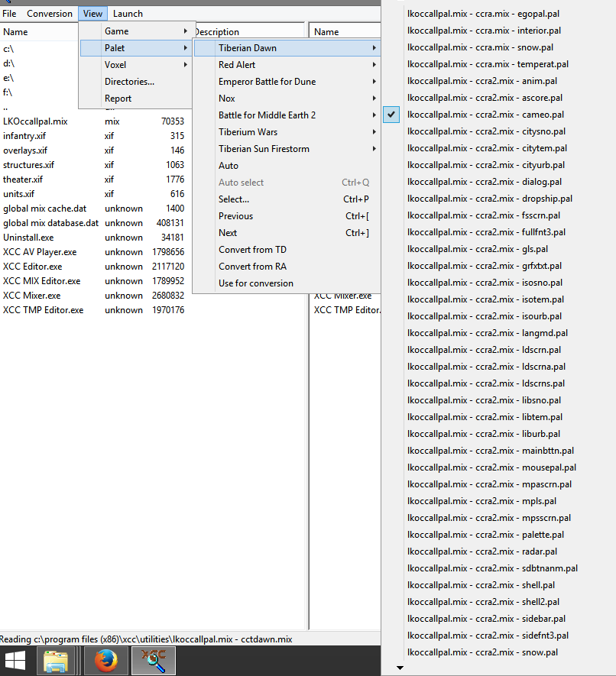This screenshot has height=676, width=616.
Task: Switch to the Next palette
Action: coord(287,233)
